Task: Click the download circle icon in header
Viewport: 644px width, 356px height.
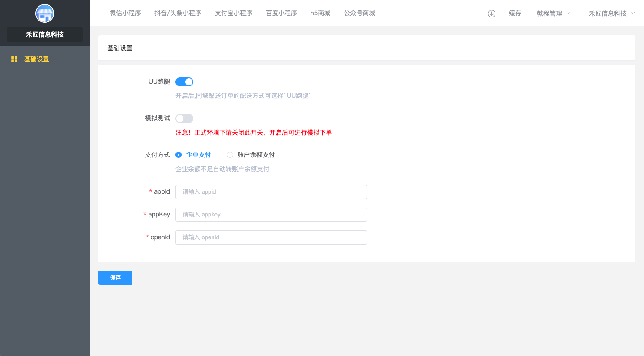Action: 491,13
